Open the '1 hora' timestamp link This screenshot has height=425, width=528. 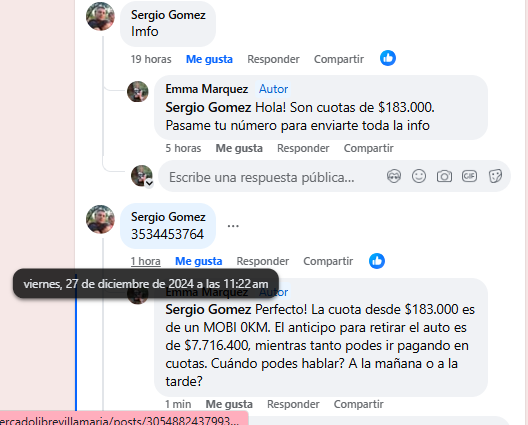tap(145, 261)
